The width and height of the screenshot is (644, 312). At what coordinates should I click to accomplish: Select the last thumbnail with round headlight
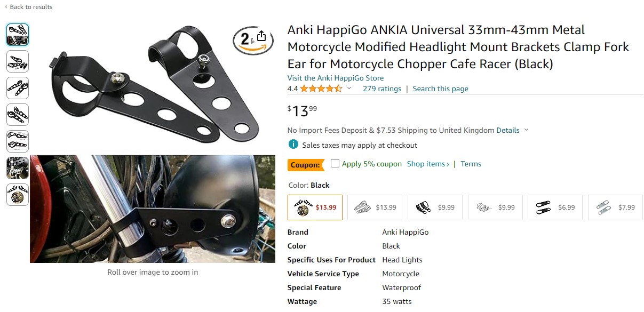coord(18,195)
